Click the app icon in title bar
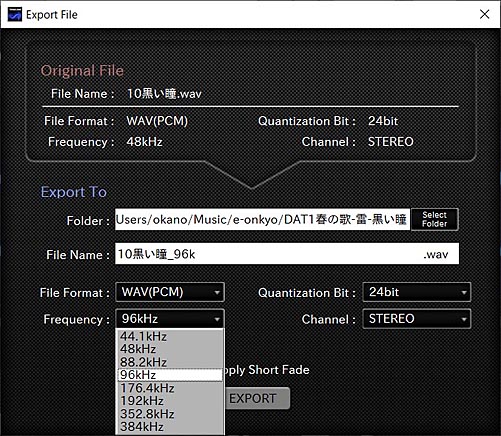 (15, 14)
